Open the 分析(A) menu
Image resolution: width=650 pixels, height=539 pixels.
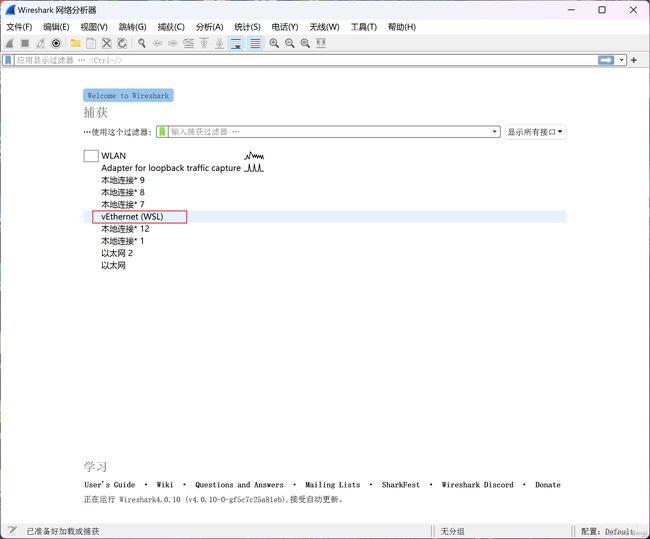[x=210, y=27]
